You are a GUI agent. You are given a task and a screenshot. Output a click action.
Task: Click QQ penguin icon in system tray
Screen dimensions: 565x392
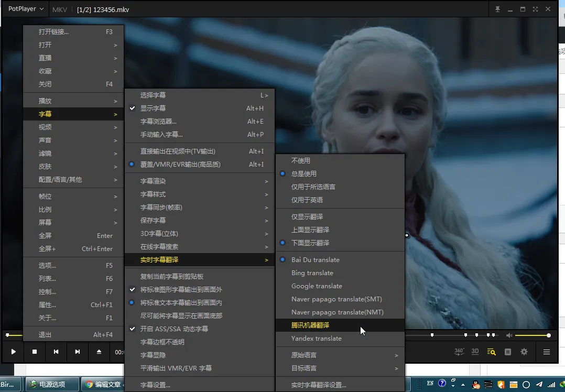pos(476,385)
